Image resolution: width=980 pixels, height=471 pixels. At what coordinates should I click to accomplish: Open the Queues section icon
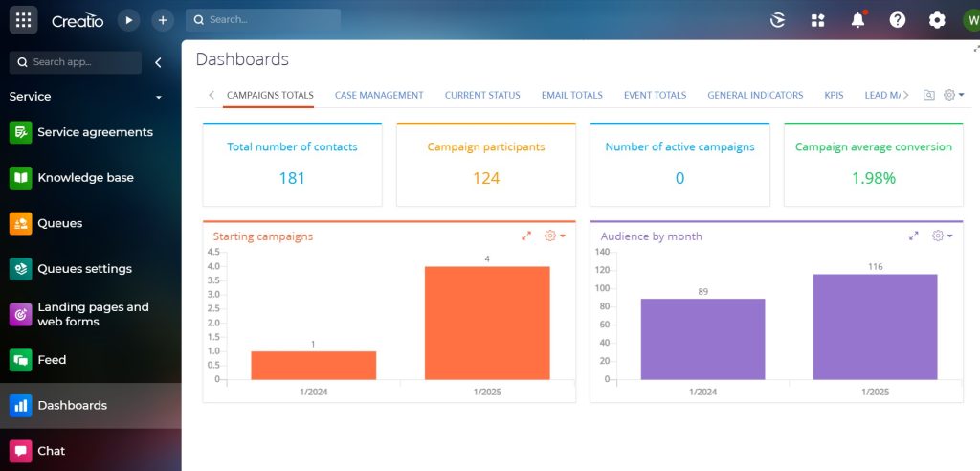(20, 223)
